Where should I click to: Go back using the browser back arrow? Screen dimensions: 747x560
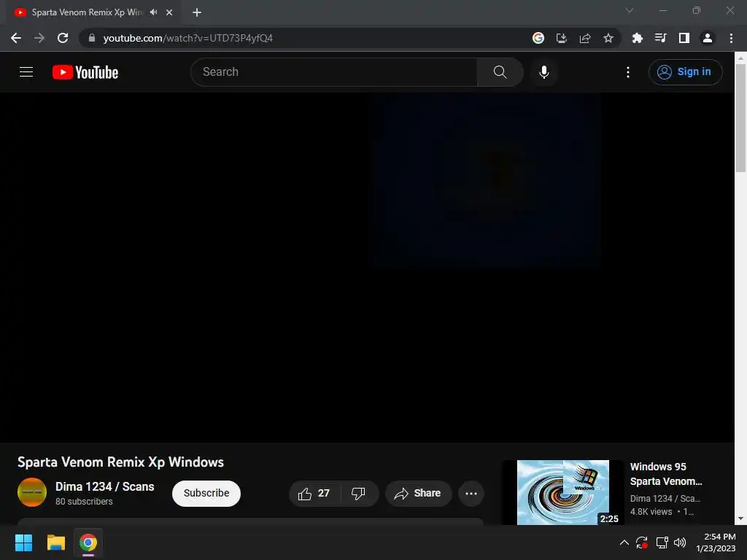(x=16, y=38)
